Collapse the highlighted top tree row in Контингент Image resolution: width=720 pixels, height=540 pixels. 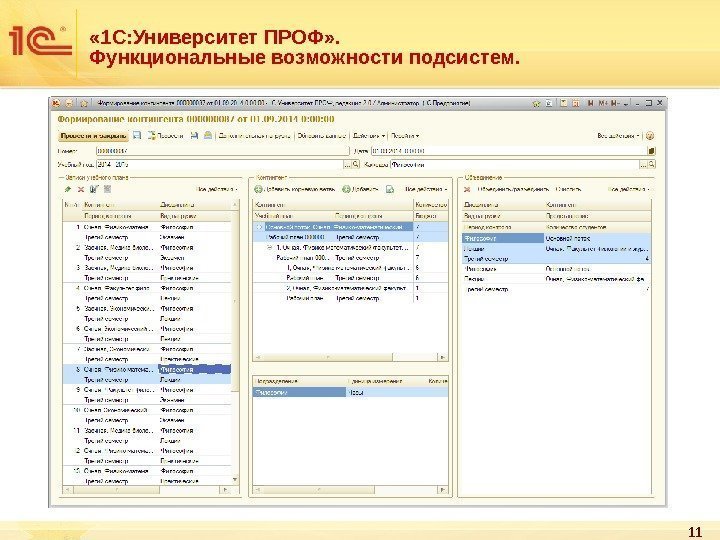(259, 227)
